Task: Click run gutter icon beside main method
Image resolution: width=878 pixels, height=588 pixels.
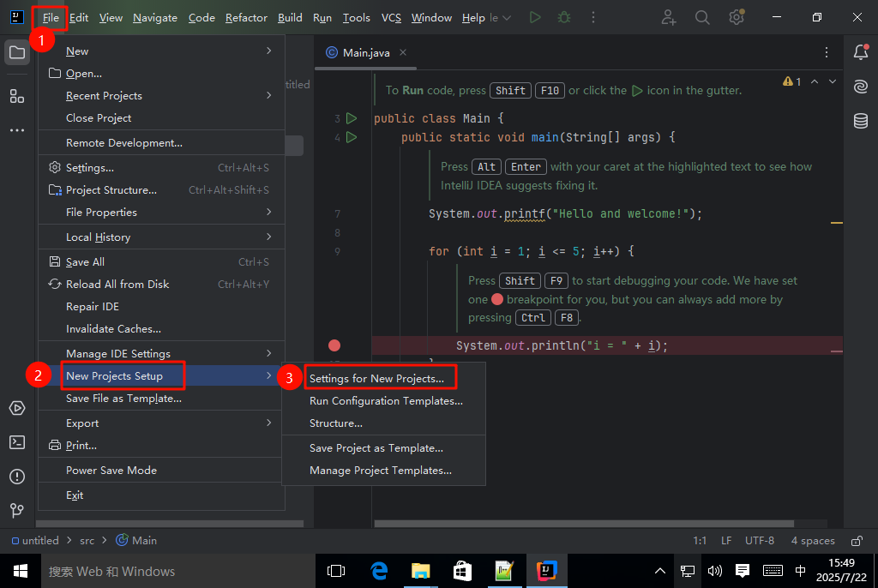Action: pyautogui.click(x=352, y=137)
